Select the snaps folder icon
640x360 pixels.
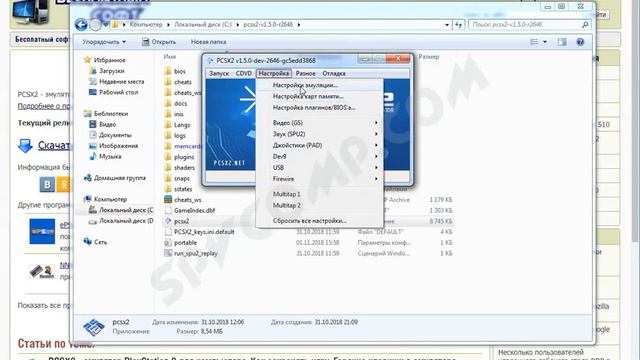pyautogui.click(x=168, y=178)
